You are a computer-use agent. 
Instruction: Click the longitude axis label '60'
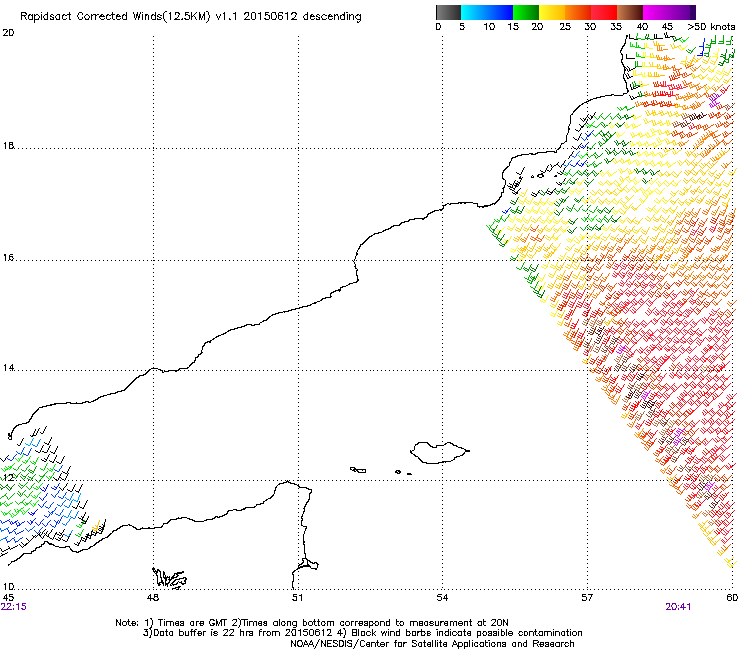[x=732, y=598]
